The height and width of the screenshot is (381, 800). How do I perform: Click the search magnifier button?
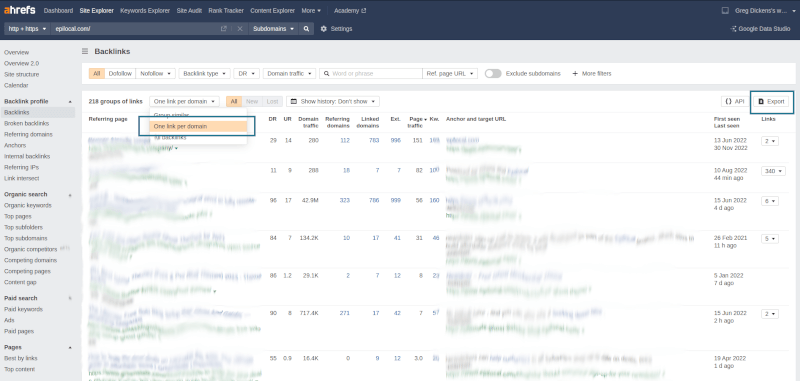306,29
